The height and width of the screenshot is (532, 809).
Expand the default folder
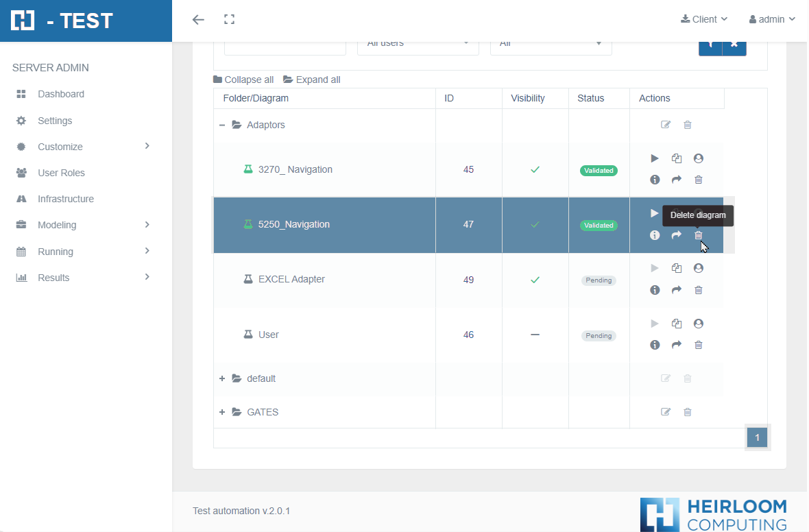pos(221,378)
